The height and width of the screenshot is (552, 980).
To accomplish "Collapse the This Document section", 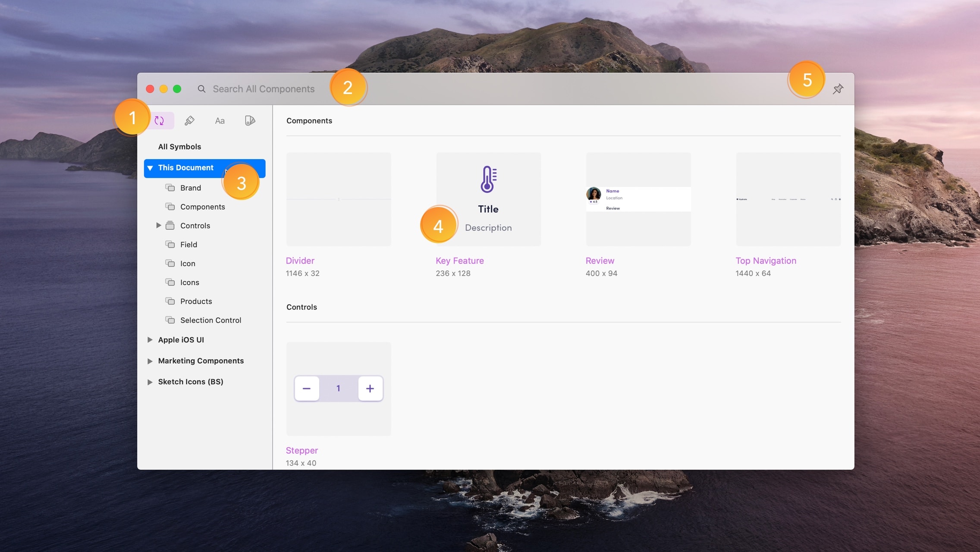I will pyautogui.click(x=150, y=168).
